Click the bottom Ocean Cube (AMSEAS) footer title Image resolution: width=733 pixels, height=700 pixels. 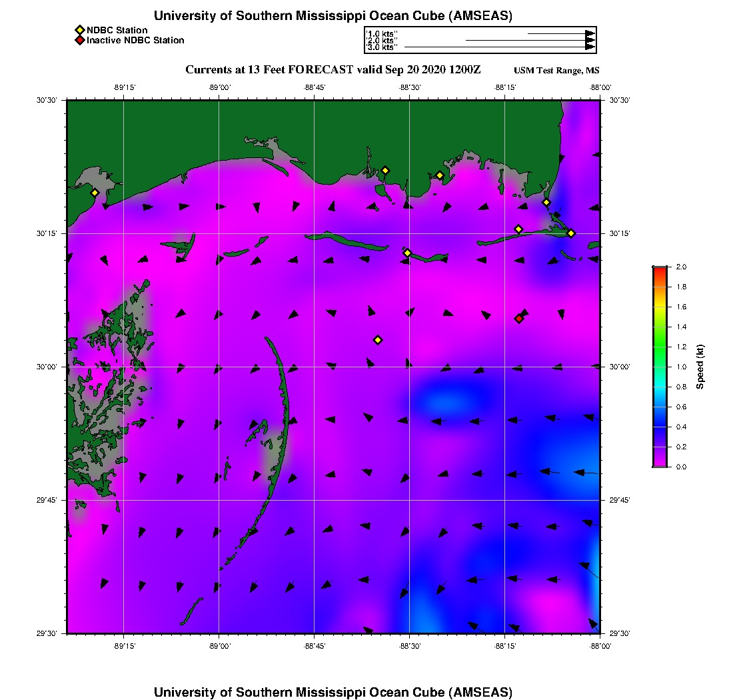[x=333, y=691]
